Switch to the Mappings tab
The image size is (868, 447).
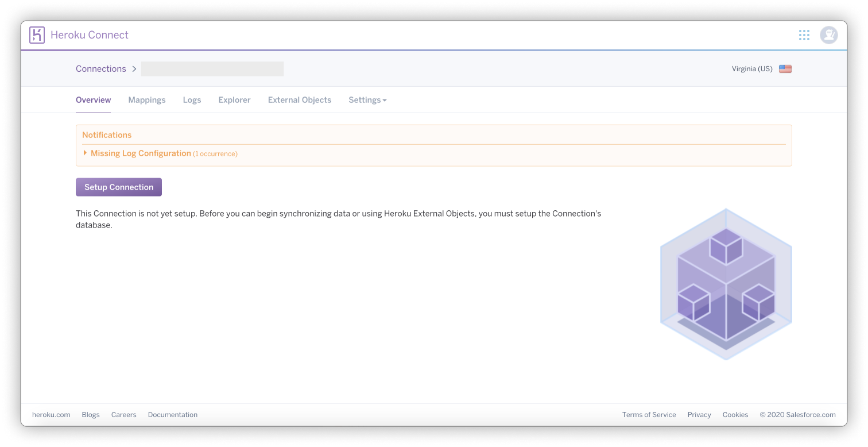(147, 100)
